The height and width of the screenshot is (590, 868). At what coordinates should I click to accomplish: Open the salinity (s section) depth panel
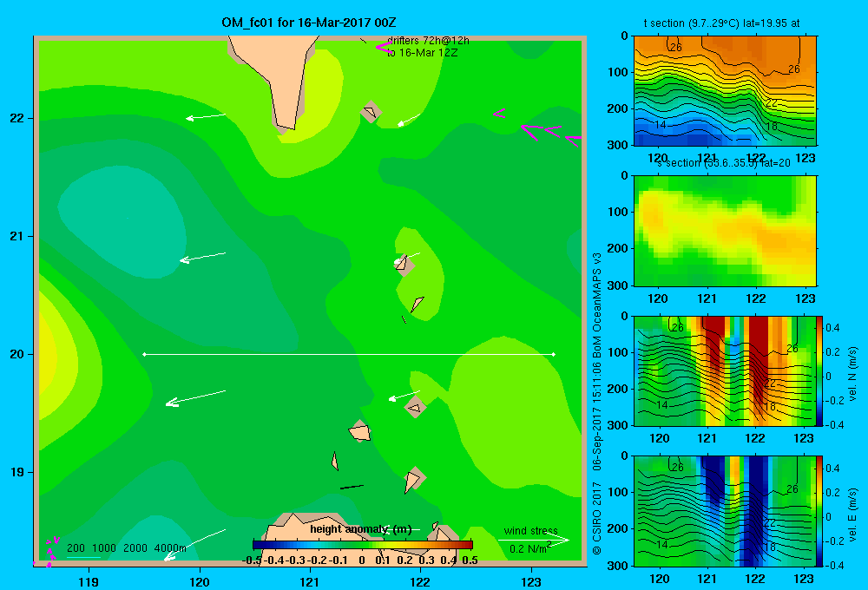click(x=725, y=230)
